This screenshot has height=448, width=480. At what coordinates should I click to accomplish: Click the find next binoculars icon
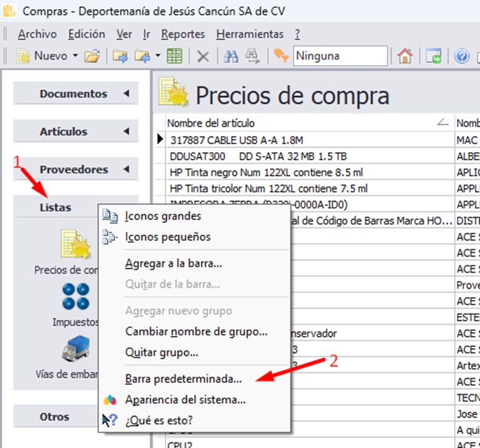253,56
